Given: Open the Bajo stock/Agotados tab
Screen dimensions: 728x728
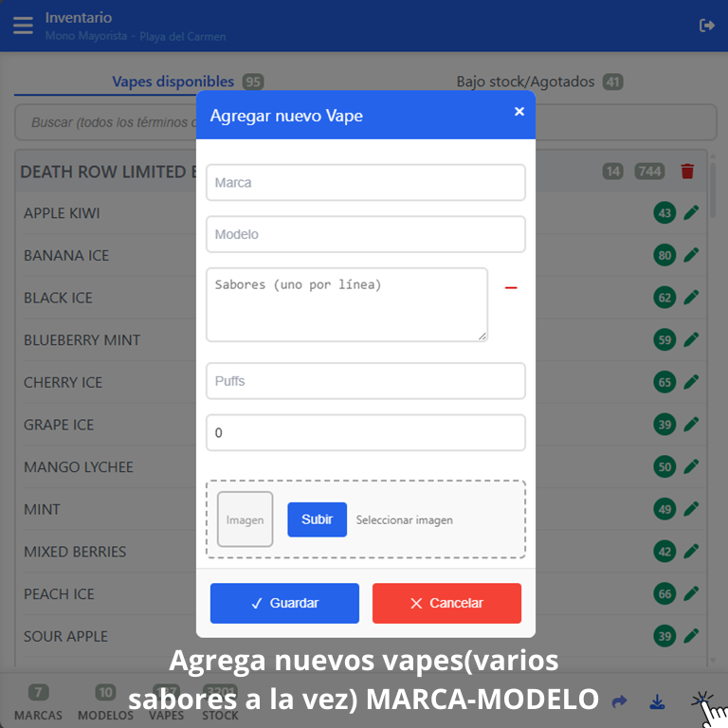Looking at the screenshot, I should click(526, 82).
